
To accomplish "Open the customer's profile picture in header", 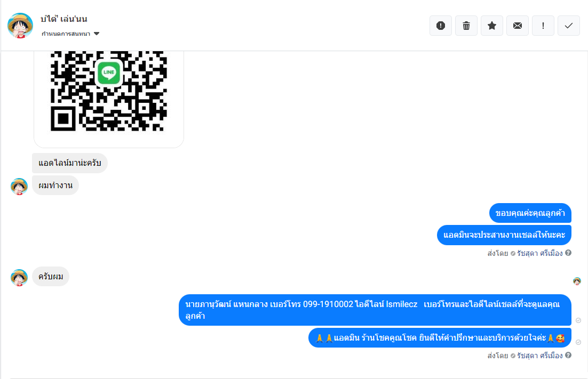I will (x=20, y=26).
